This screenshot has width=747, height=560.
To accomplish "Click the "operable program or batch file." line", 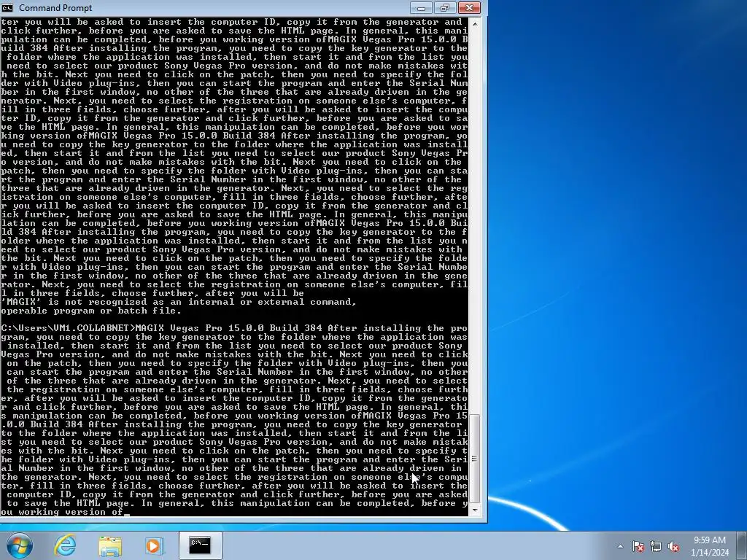I will tap(91, 311).
